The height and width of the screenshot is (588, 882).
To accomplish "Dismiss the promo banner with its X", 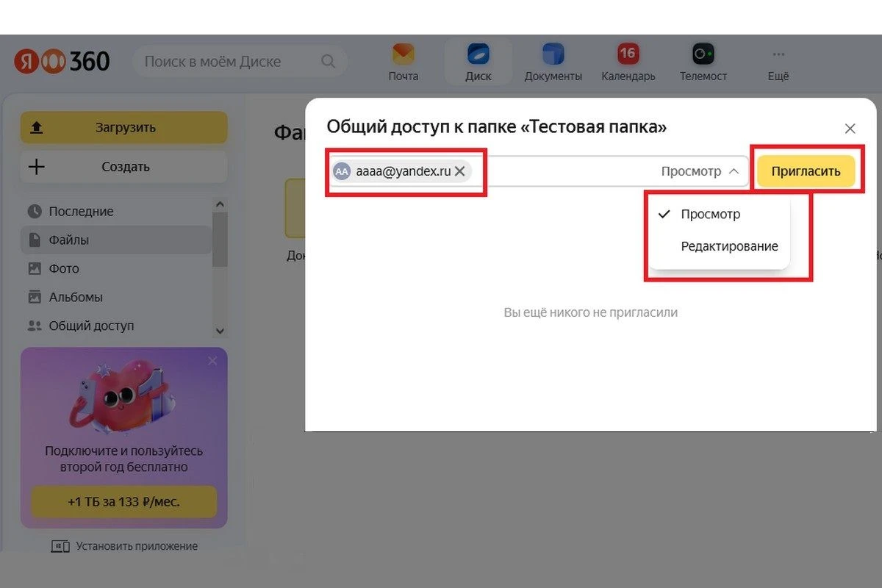I will tap(212, 361).
